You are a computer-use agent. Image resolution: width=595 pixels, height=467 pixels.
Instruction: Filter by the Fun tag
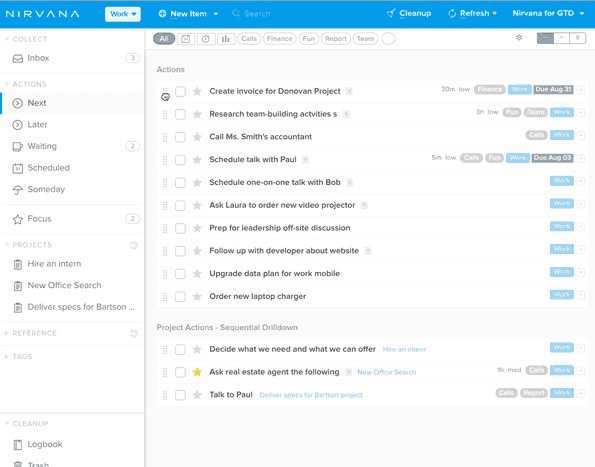309,39
